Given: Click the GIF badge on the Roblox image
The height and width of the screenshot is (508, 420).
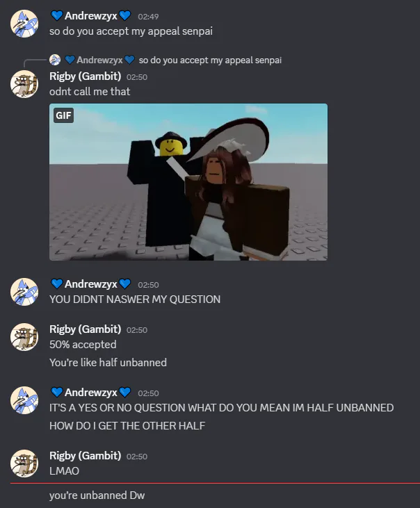Looking at the screenshot, I should (x=63, y=115).
